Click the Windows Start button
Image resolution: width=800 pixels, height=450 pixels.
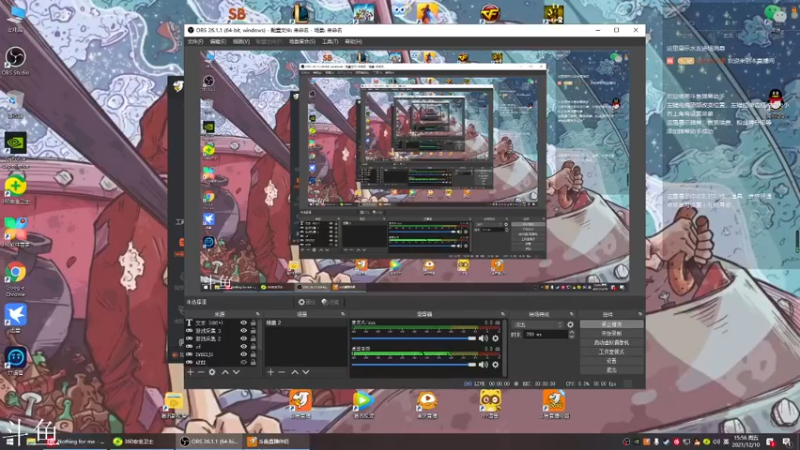click(9, 441)
